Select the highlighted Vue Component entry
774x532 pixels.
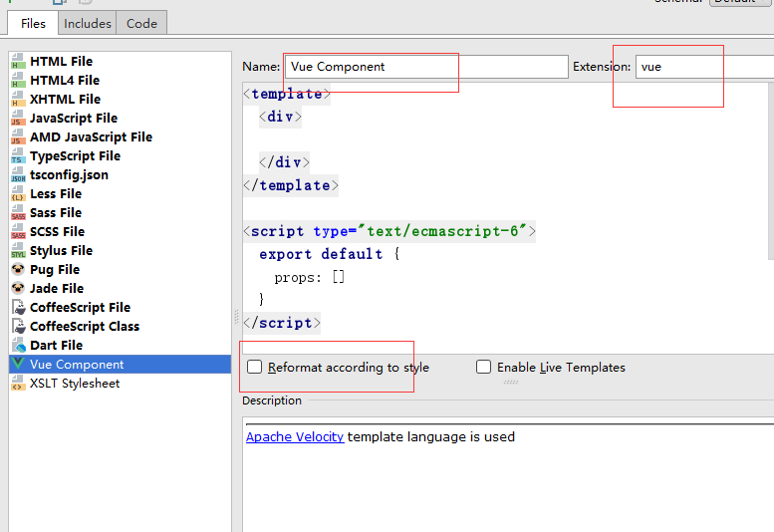(x=120, y=364)
